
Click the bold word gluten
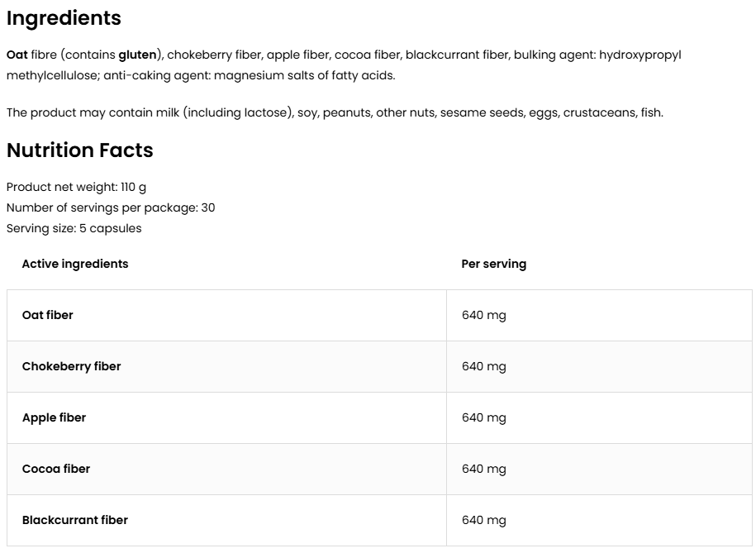pyautogui.click(x=137, y=55)
